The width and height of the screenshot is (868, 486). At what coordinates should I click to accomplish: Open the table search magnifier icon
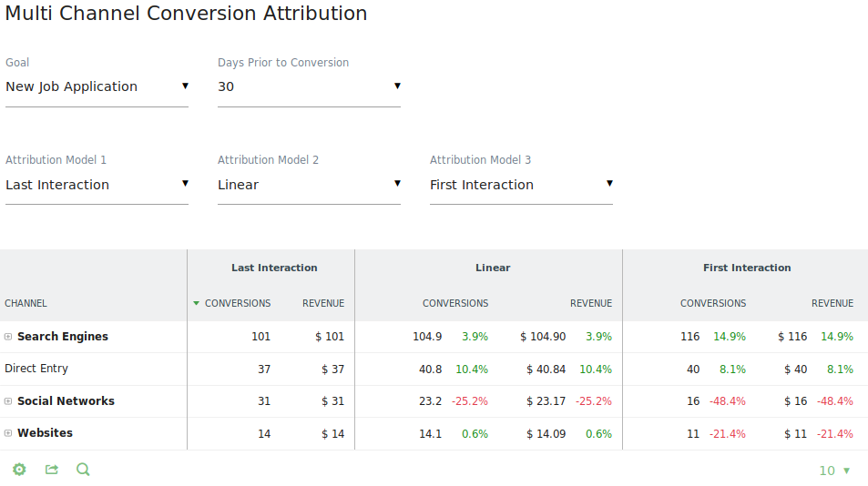(83, 470)
